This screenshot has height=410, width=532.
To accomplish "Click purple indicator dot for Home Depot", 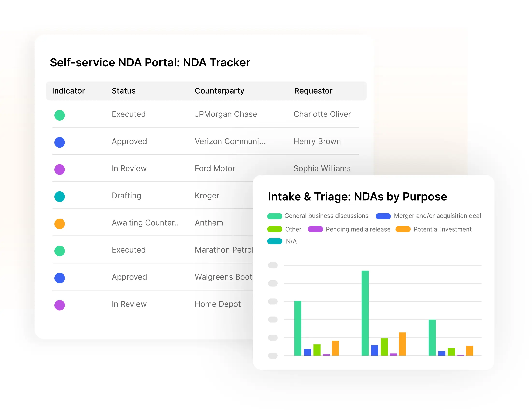I will [59, 305].
